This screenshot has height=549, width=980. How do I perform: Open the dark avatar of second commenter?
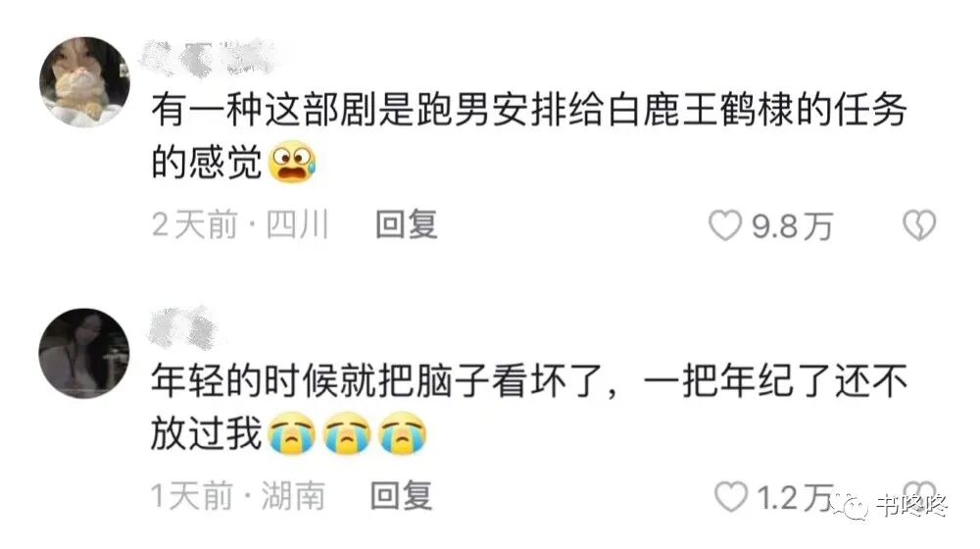[84, 353]
